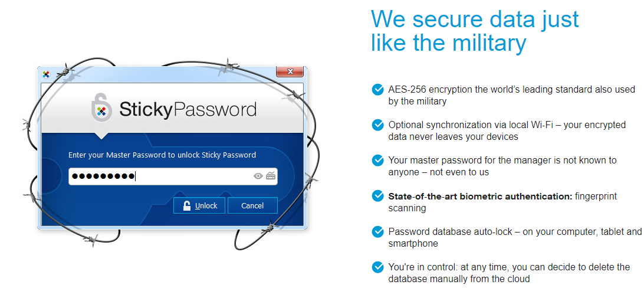Image resolution: width=644 pixels, height=288 pixels.
Task: Click the Cancel button
Action: pyautogui.click(x=252, y=205)
